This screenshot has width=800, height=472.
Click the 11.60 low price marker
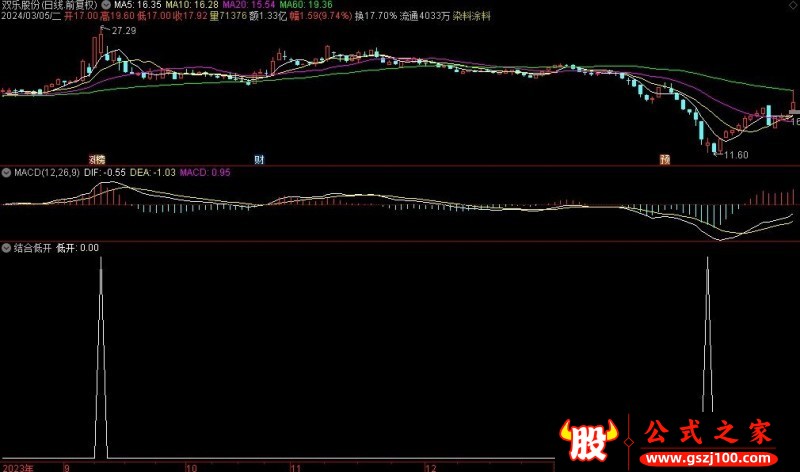(x=735, y=154)
